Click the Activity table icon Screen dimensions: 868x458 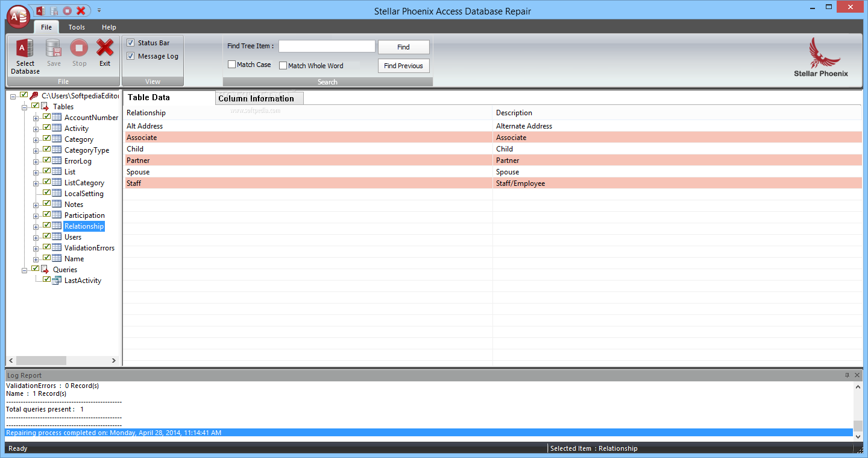click(57, 128)
